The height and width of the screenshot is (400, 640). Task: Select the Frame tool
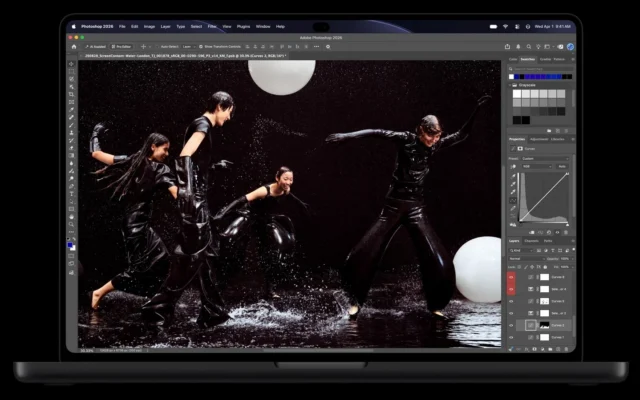pos(71,102)
